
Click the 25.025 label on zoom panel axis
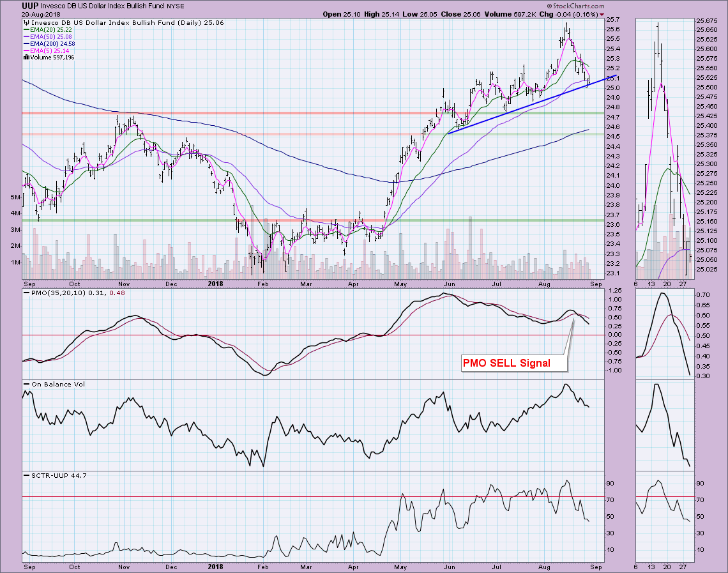coord(706,270)
